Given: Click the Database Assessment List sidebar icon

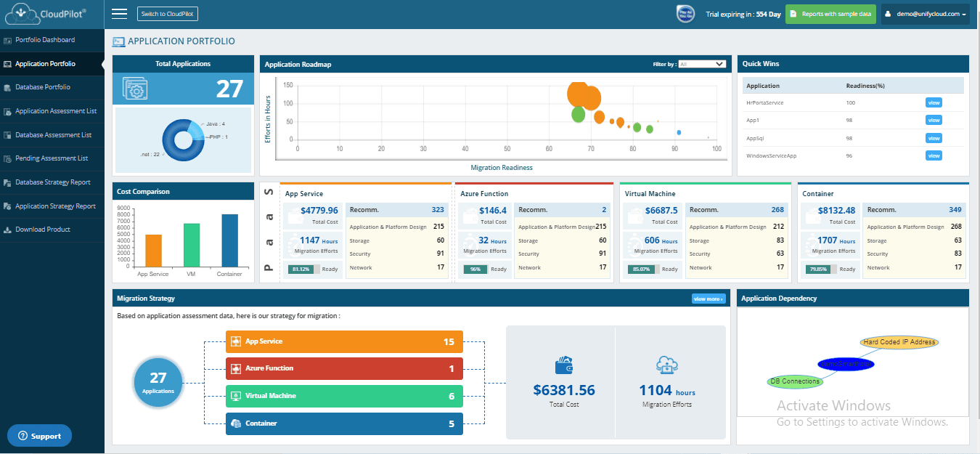Looking at the screenshot, I should [7, 135].
